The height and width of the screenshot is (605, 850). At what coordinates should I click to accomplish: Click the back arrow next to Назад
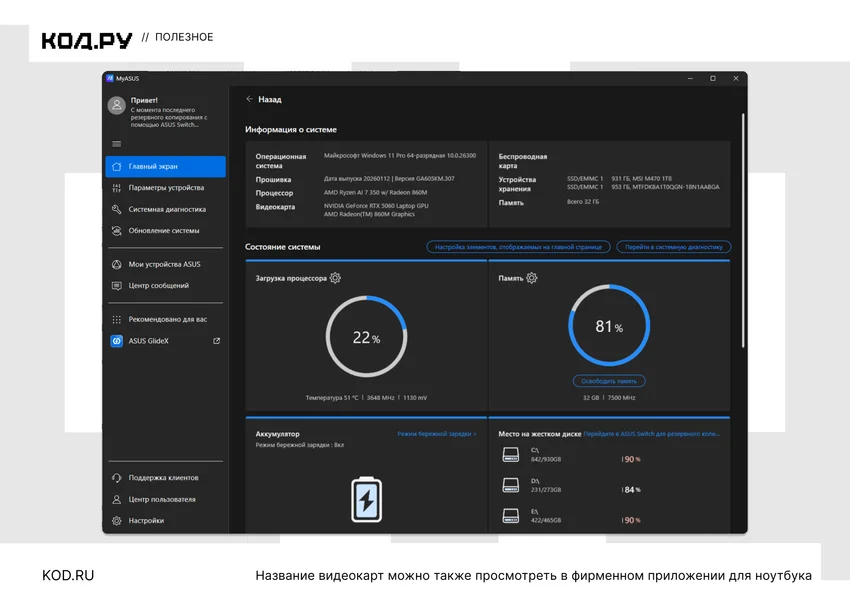pos(249,99)
